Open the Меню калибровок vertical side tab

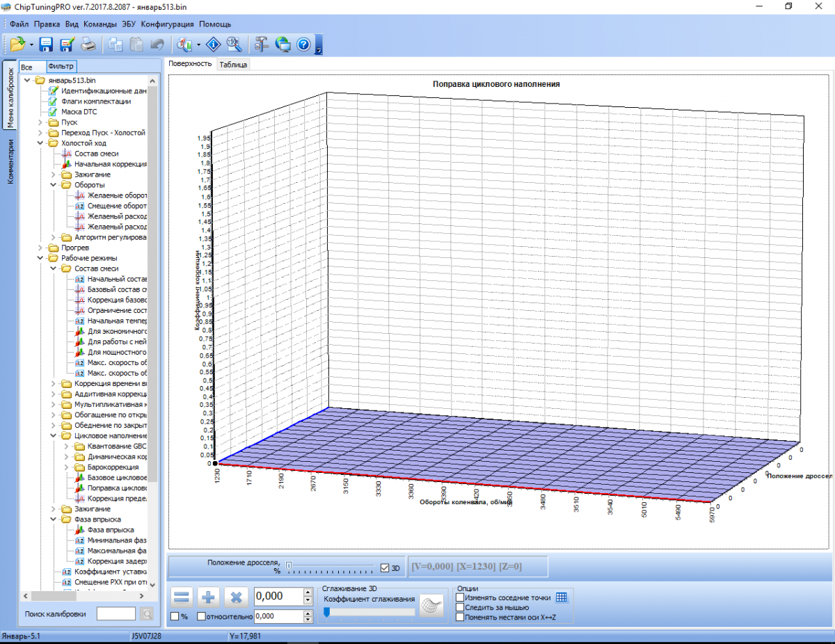[x=10, y=97]
